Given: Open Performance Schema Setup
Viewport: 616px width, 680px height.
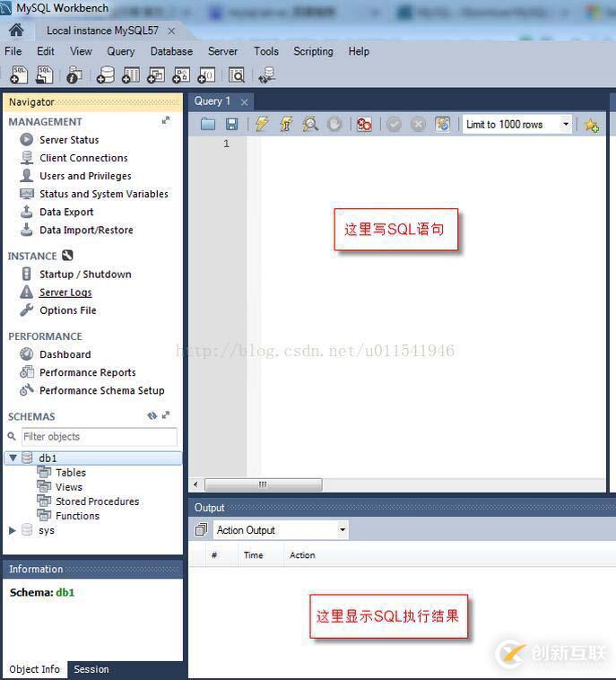Looking at the screenshot, I should [102, 390].
